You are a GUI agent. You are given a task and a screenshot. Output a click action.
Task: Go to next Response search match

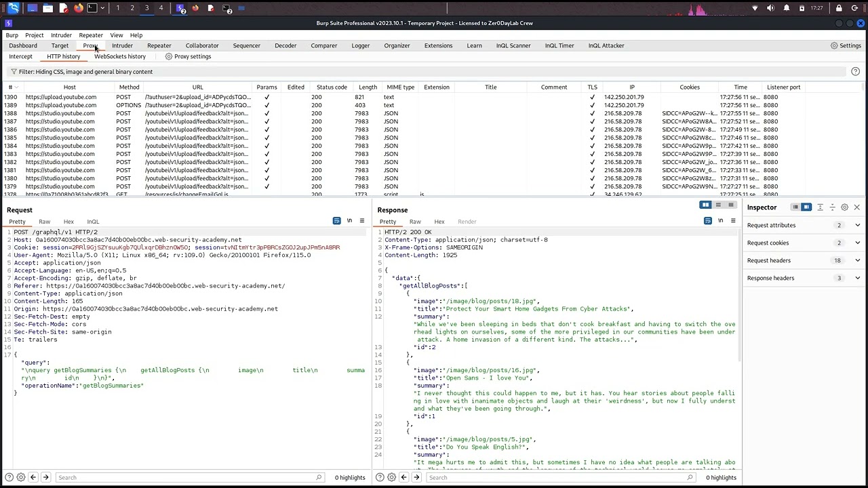(416, 477)
